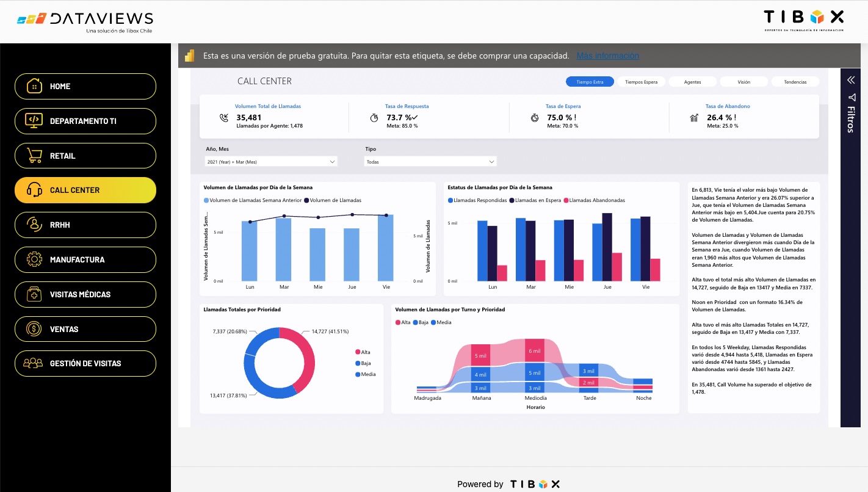Collapse the Filtros panel with the double chevron
Viewport: 868px width, 492px height.
point(851,79)
